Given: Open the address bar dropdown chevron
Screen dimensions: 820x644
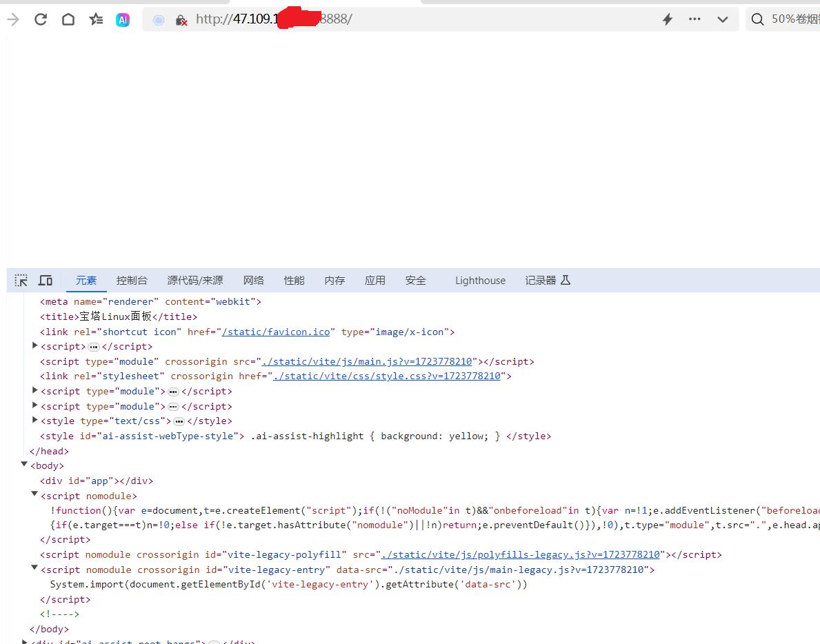Looking at the screenshot, I should [x=723, y=20].
